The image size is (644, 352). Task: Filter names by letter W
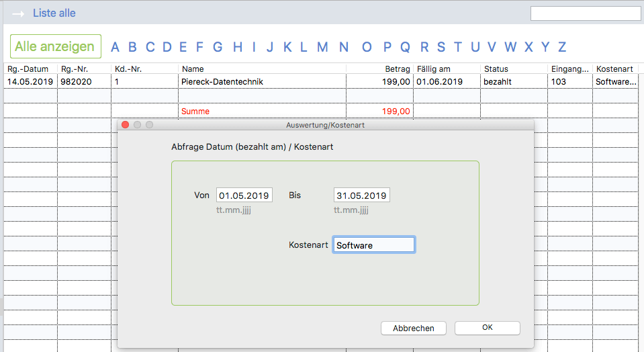point(510,47)
